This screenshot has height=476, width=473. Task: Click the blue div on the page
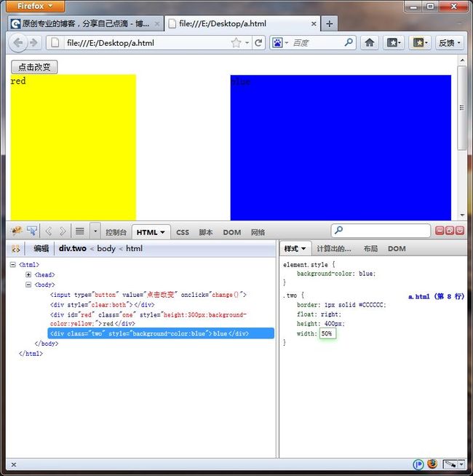341,148
